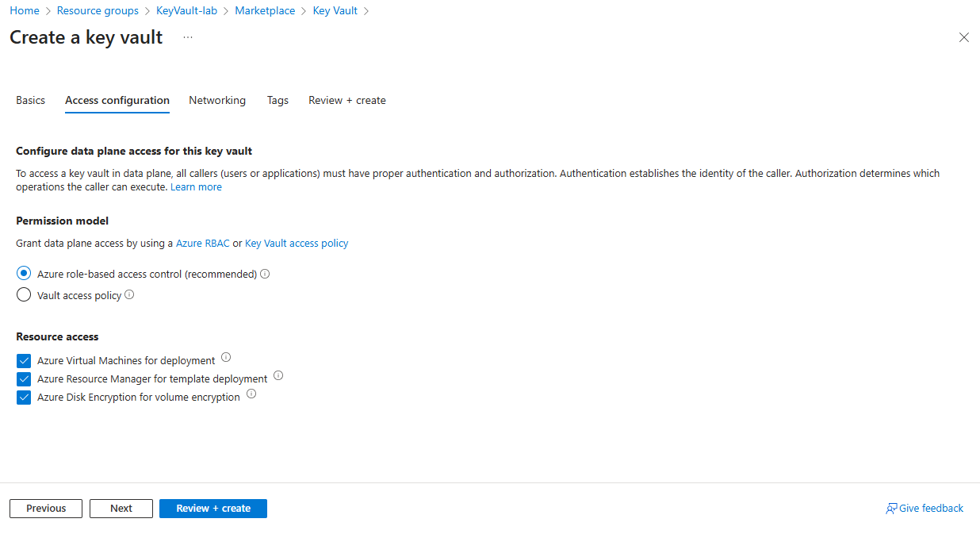This screenshot has height=534, width=980.
Task: Go to the Networking tab
Action: click(217, 101)
